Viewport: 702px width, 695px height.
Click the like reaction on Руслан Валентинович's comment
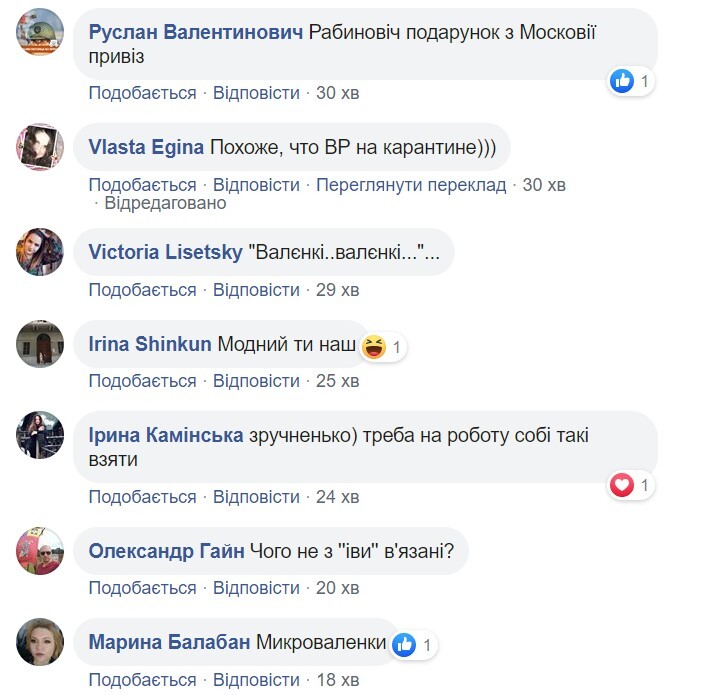623,81
